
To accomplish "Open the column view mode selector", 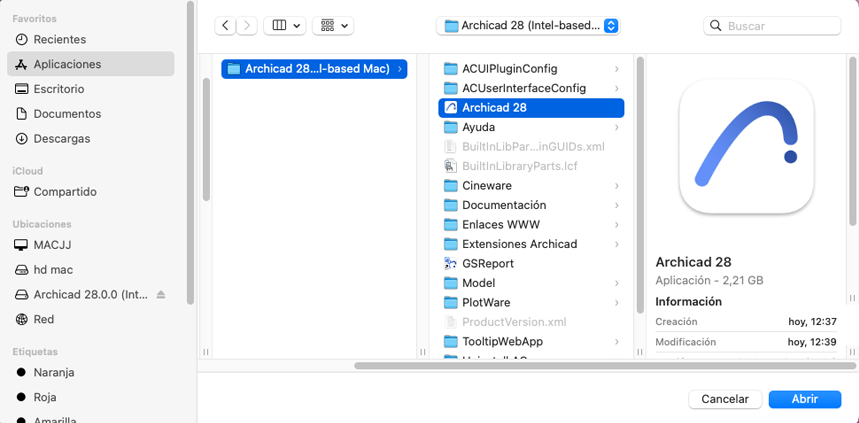I will tap(285, 26).
